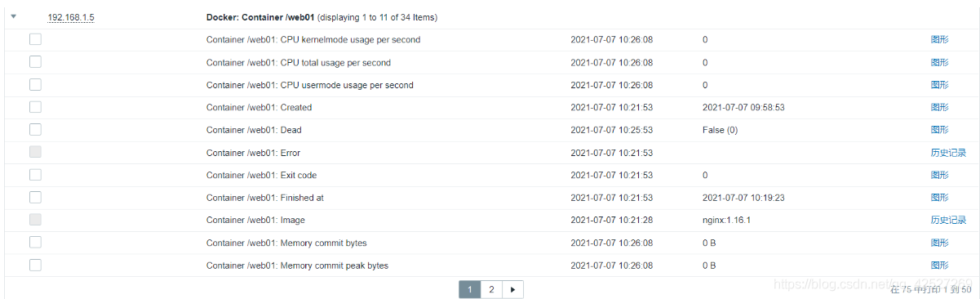Select page 1 in pagination
980x299 pixels.
pyautogui.click(x=470, y=289)
